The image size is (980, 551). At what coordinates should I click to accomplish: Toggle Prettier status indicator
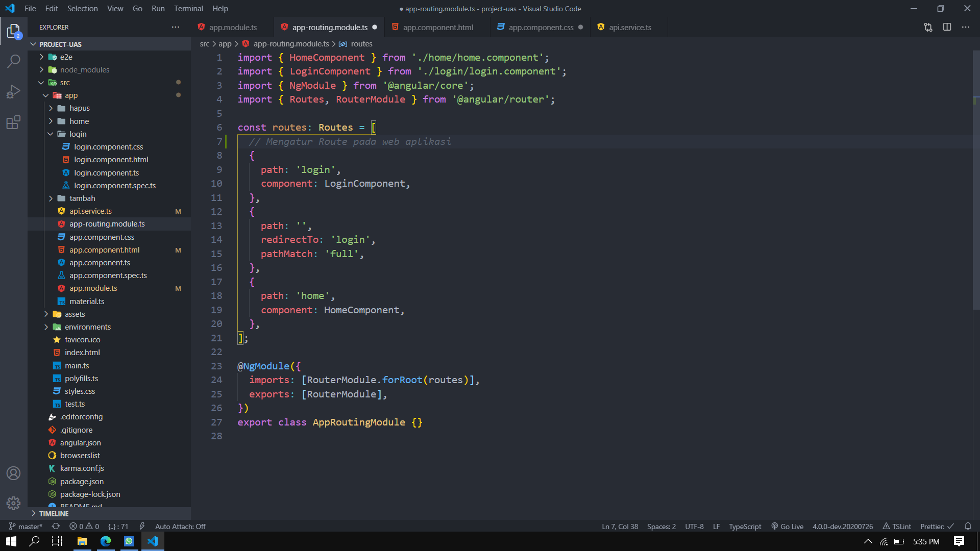coord(937,526)
